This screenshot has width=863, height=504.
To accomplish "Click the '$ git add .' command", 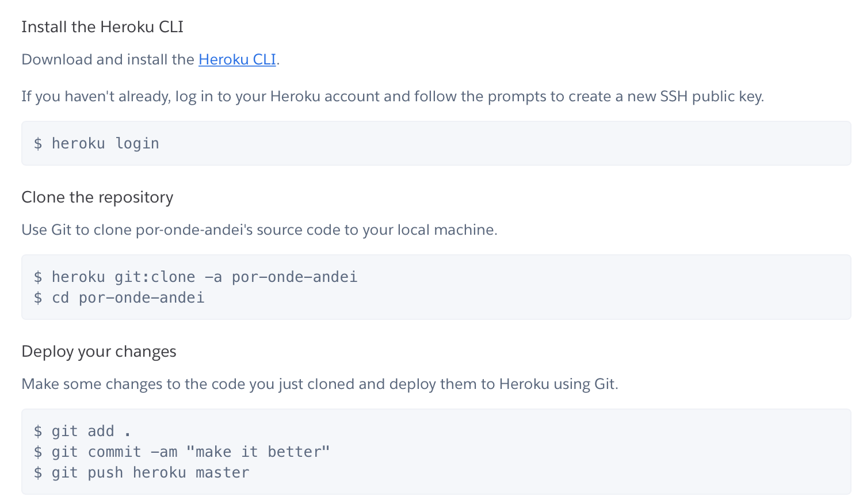I will [82, 431].
